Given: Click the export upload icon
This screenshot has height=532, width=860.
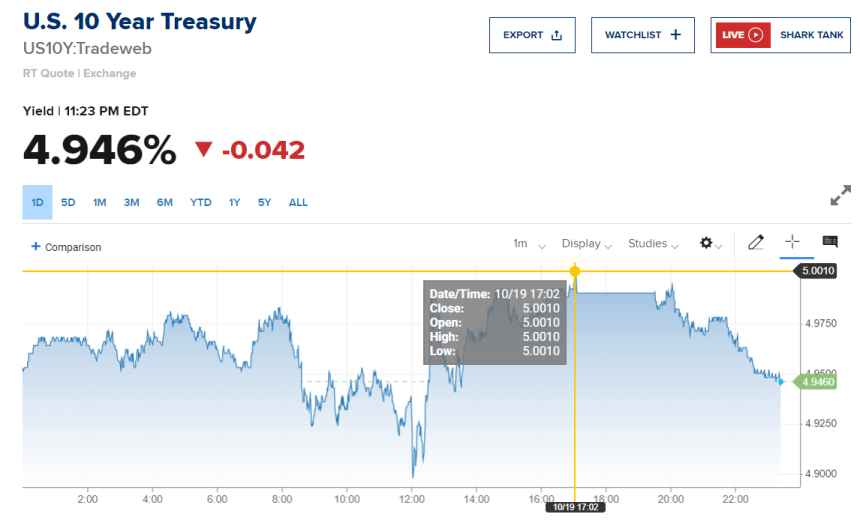Looking at the screenshot, I should (x=557, y=35).
